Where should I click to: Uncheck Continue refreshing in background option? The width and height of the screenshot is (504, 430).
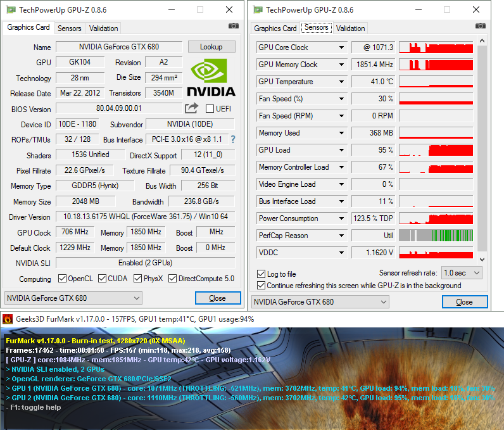[261, 286]
